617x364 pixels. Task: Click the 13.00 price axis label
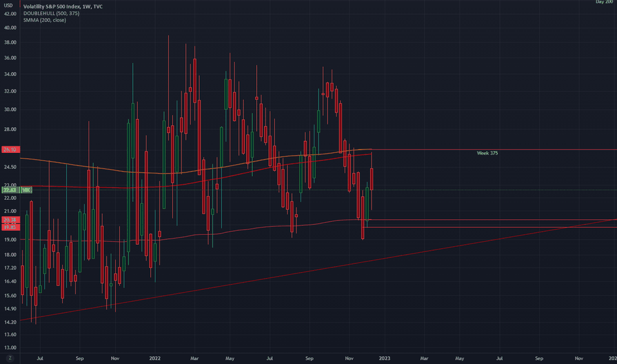(x=10, y=348)
